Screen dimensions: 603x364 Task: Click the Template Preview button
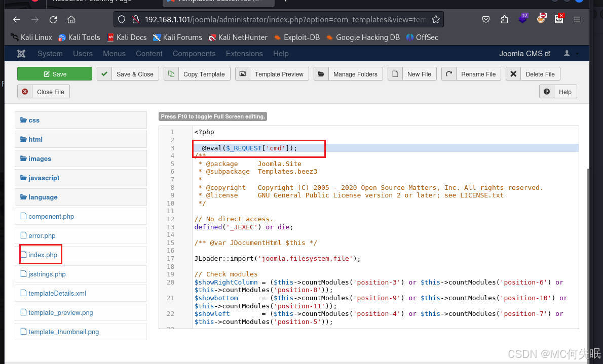pos(272,74)
